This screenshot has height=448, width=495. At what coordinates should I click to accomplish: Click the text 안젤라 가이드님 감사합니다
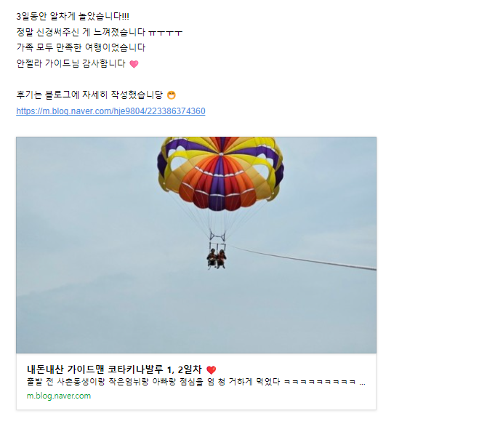pos(71,63)
